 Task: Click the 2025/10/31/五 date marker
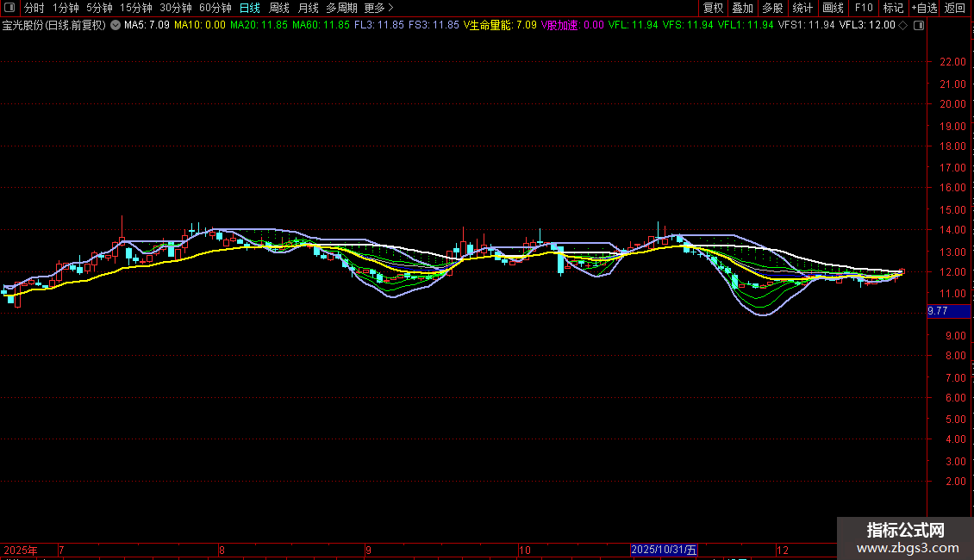(x=664, y=550)
